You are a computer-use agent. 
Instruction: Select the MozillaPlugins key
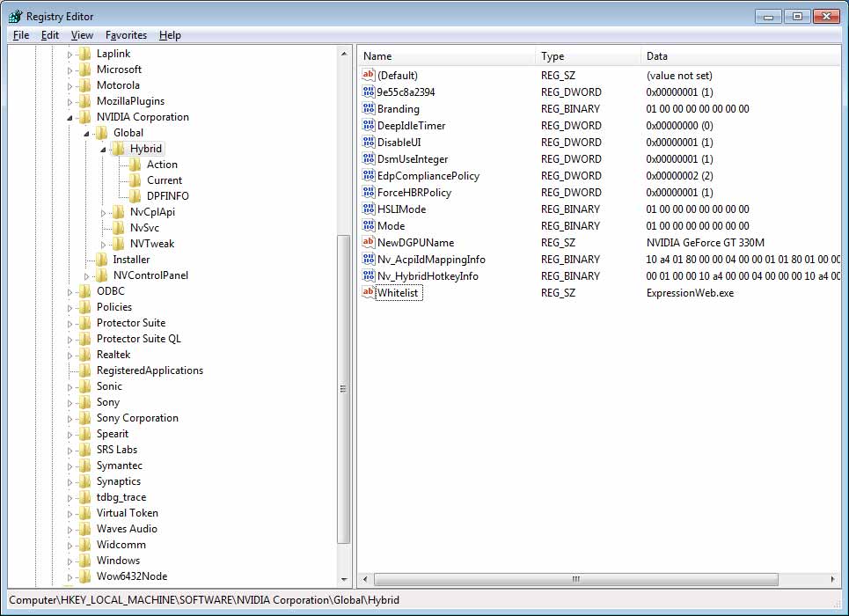[130, 101]
